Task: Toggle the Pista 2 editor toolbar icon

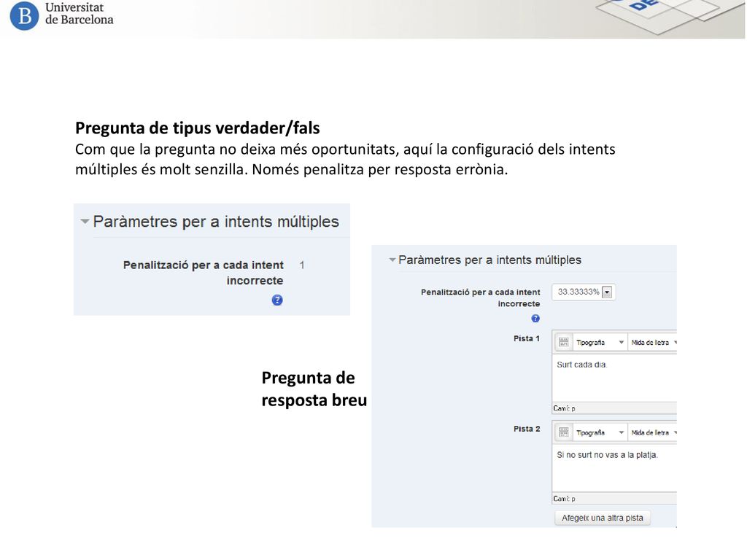Action: pos(564,432)
